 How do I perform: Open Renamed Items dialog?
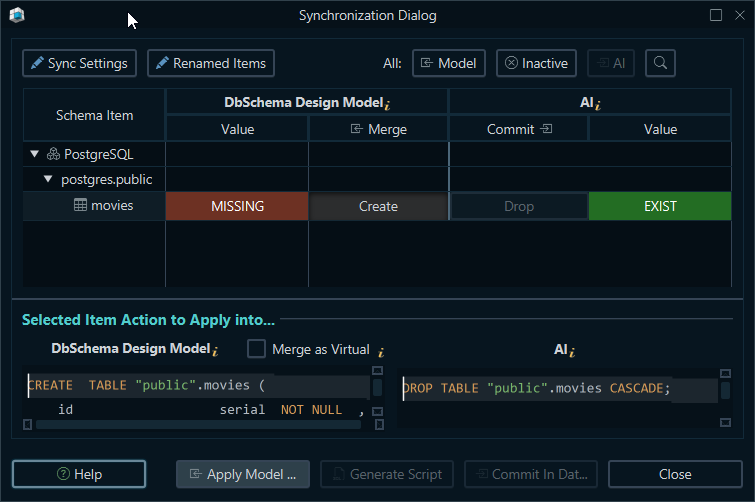point(211,63)
